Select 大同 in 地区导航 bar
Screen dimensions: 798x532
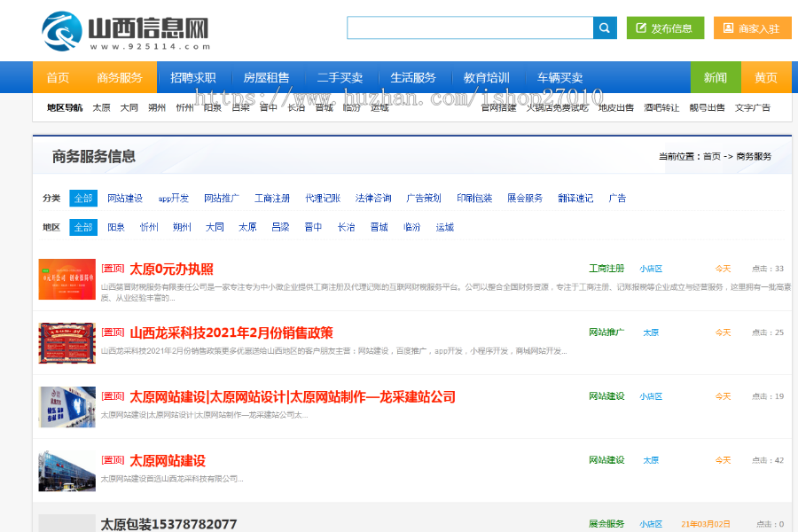pyautogui.click(x=129, y=107)
